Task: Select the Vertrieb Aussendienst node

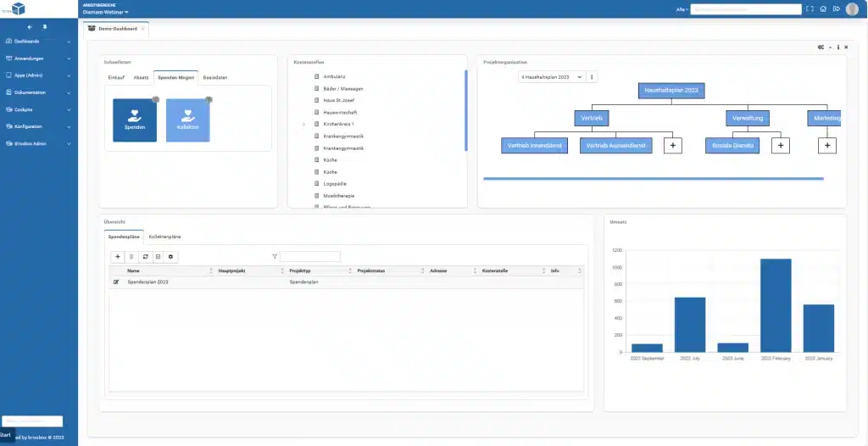Action: (616, 145)
